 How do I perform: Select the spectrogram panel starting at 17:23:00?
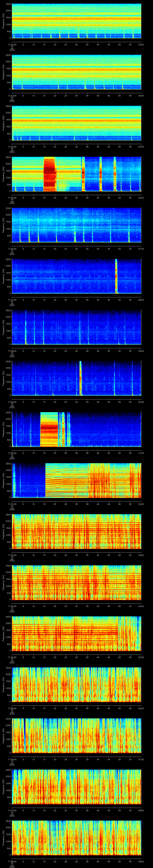coord(76,72)
